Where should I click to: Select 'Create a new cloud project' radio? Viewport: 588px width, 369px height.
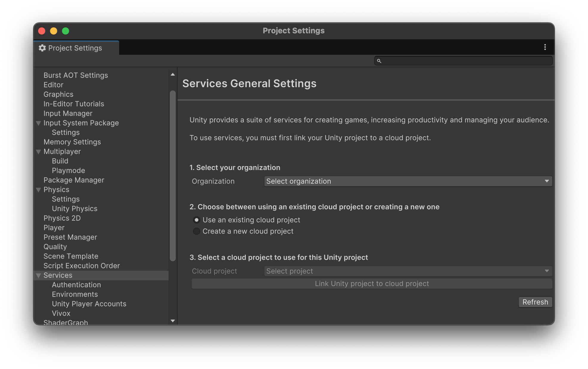pos(196,231)
